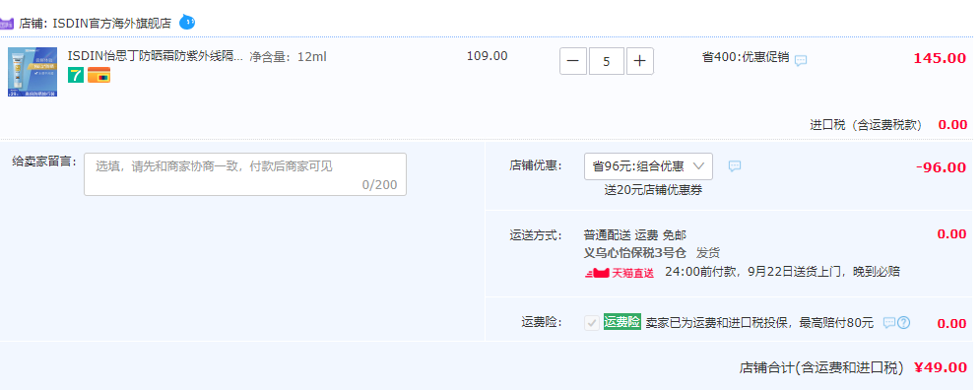Screen dimensions: 980x390
Task: Click the 送20元店铺优惠券 text
Action: tap(653, 190)
